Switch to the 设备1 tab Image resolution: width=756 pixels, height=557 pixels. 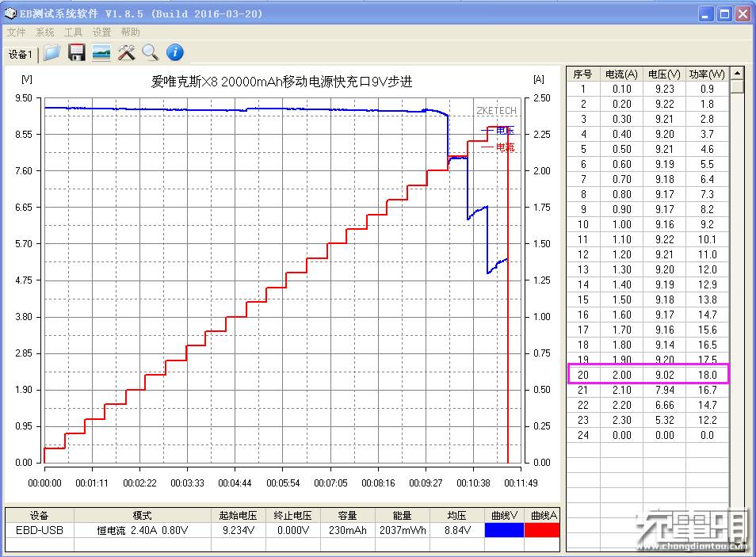click(21, 54)
